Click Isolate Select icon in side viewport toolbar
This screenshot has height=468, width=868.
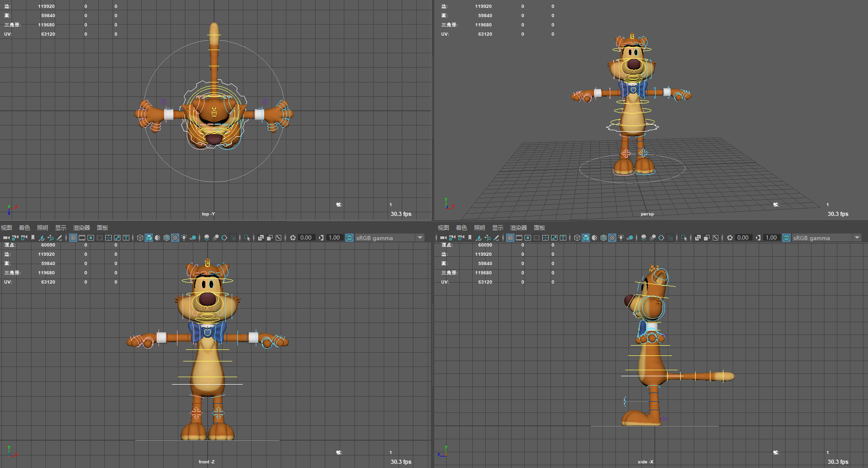point(684,238)
